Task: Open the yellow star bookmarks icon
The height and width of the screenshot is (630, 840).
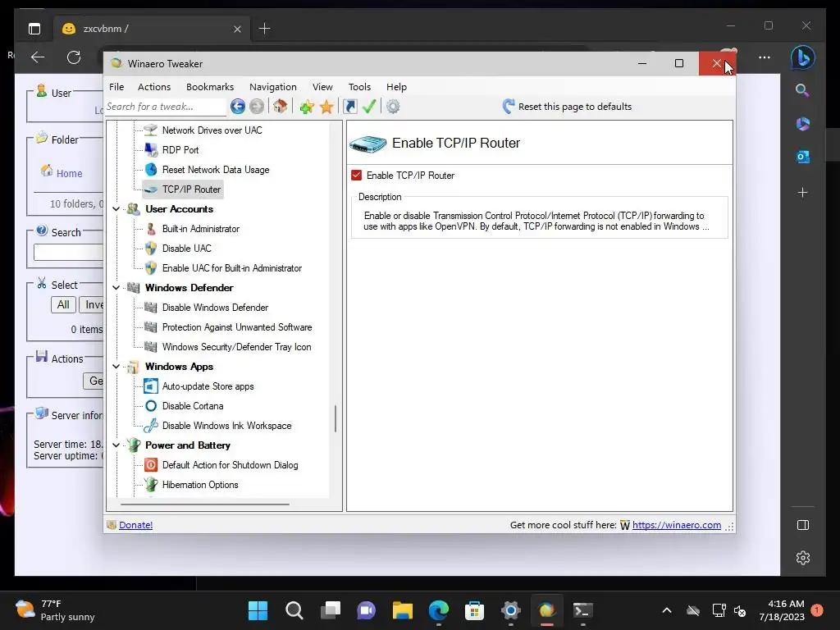Action: [326, 107]
